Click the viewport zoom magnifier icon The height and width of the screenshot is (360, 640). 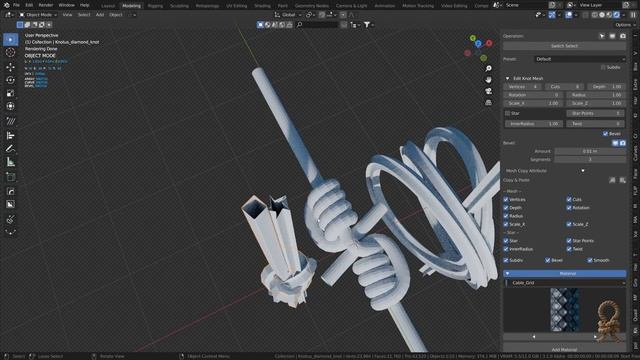(x=488, y=69)
